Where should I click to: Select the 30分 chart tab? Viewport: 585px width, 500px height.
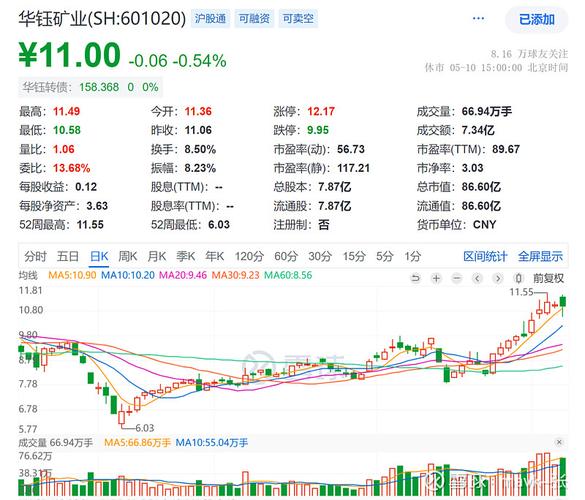tap(320, 256)
